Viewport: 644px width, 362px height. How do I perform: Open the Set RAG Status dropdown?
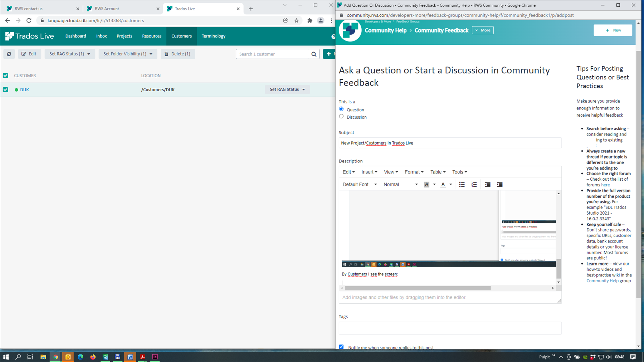(x=69, y=54)
